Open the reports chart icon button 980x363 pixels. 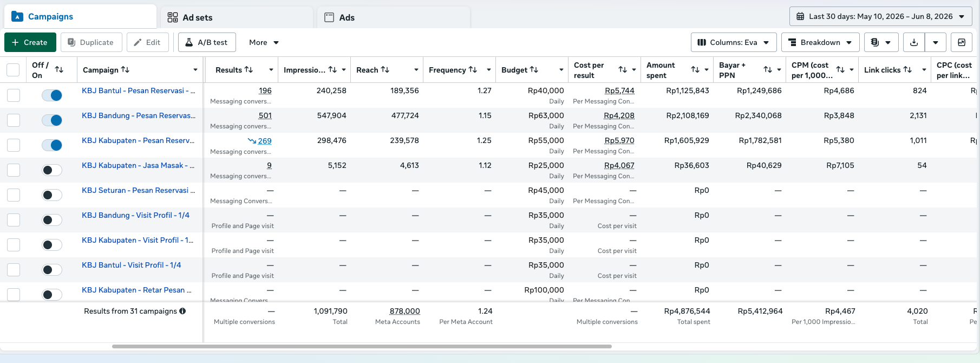962,42
